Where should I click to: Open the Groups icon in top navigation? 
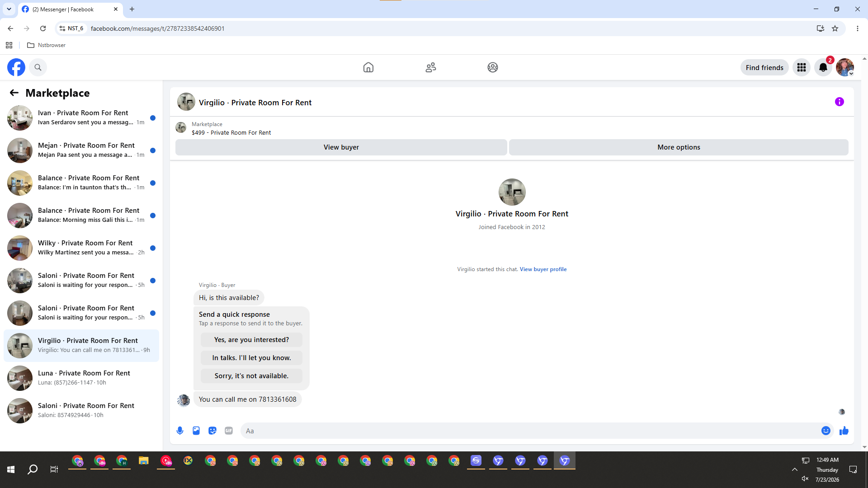tap(493, 67)
